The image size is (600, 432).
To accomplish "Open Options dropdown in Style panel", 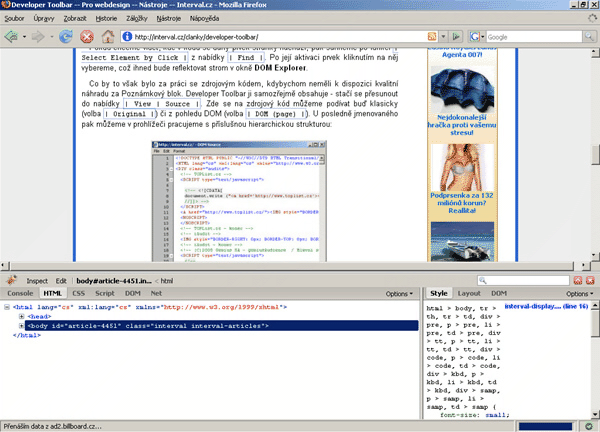I will [x=580, y=293].
